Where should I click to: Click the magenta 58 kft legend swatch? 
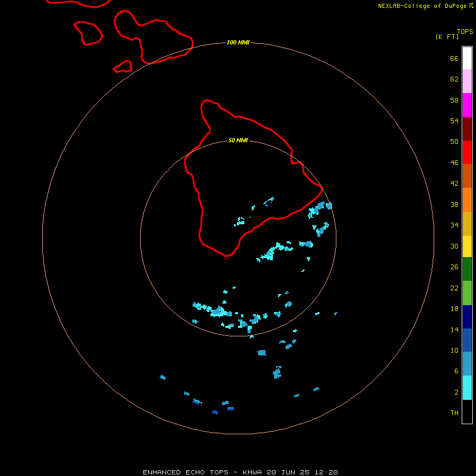point(467,105)
